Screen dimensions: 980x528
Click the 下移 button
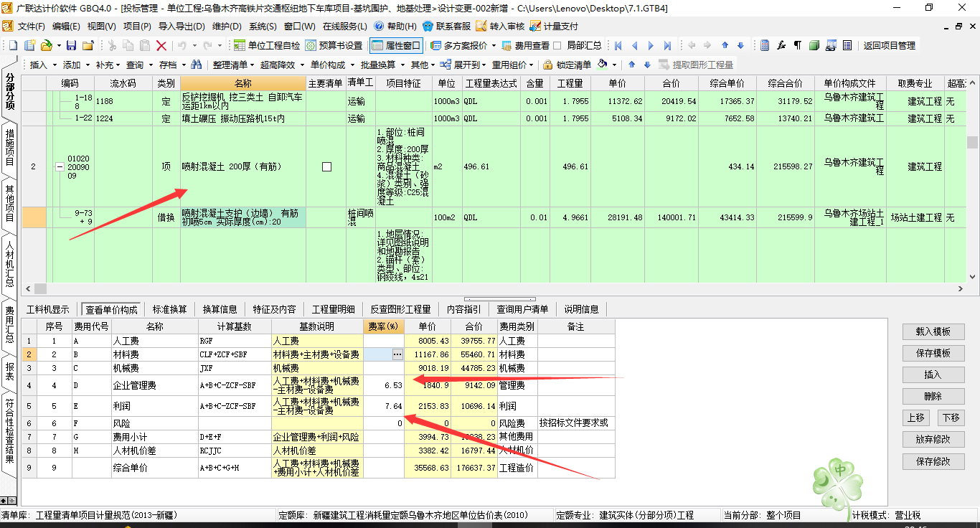click(x=951, y=418)
